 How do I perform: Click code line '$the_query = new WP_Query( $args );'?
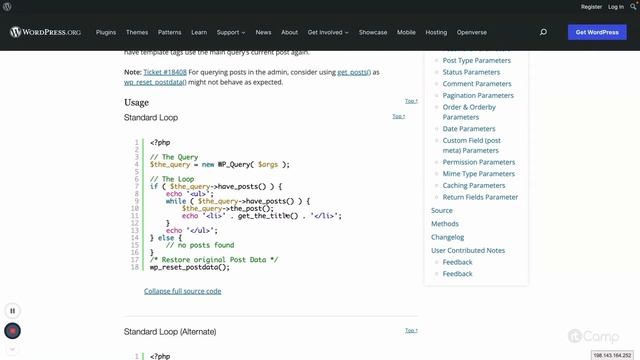click(220, 164)
